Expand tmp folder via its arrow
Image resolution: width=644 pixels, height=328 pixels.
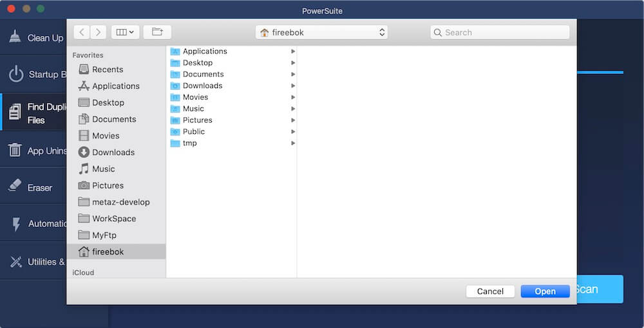point(293,143)
